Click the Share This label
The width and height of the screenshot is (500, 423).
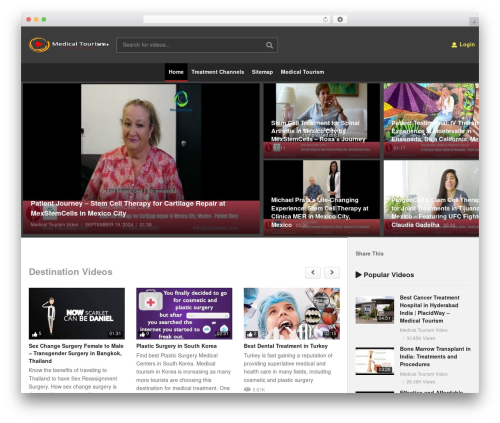[369, 254]
